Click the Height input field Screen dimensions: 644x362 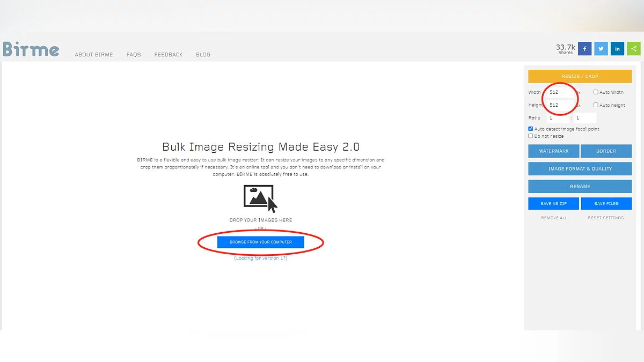(561, 105)
